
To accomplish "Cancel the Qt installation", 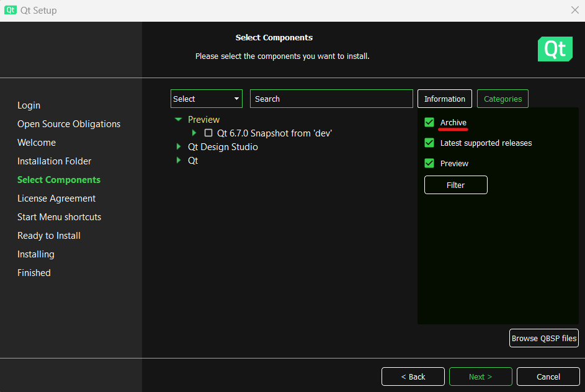I will [548, 376].
